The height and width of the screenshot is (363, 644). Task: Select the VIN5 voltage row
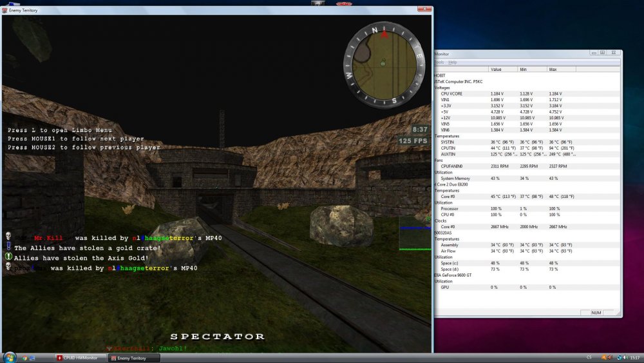coord(527,124)
